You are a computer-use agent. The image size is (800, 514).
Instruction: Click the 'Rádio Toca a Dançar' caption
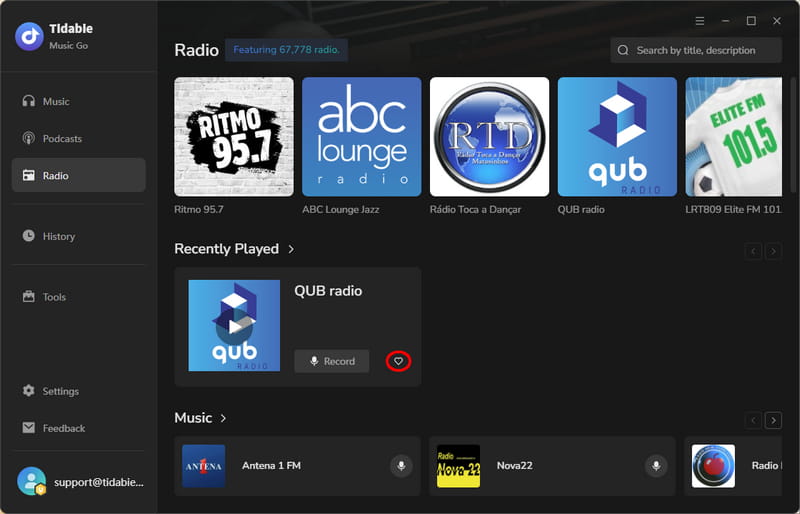476,209
